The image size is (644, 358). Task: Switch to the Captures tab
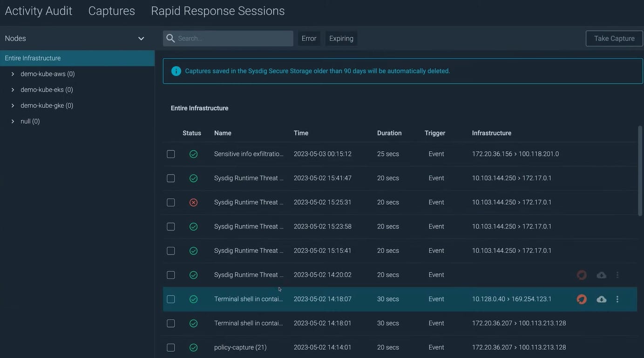tap(112, 11)
